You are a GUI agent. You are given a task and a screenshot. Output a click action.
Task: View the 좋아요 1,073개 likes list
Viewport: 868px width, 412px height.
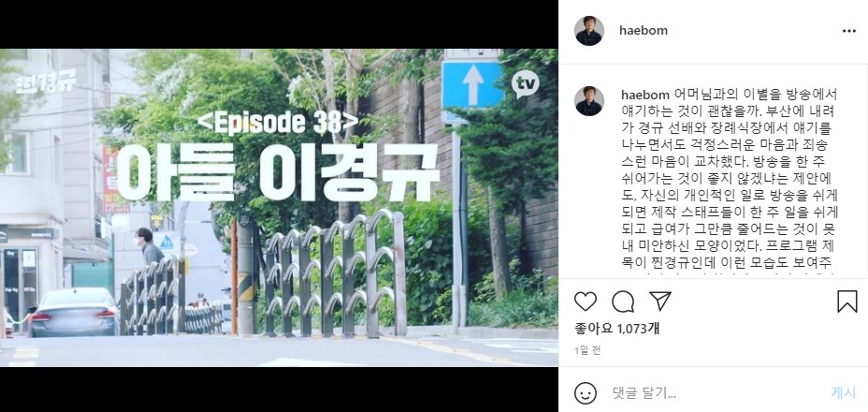click(616, 329)
